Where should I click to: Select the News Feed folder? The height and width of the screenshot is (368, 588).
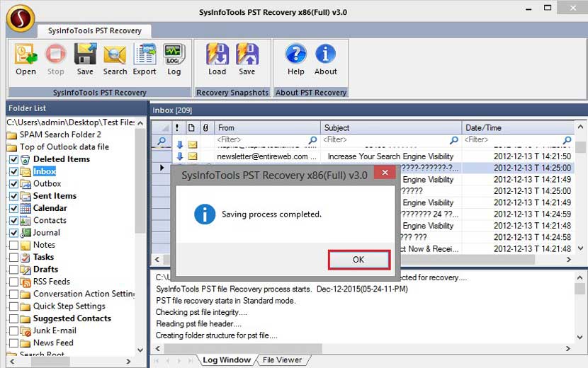[x=53, y=343]
